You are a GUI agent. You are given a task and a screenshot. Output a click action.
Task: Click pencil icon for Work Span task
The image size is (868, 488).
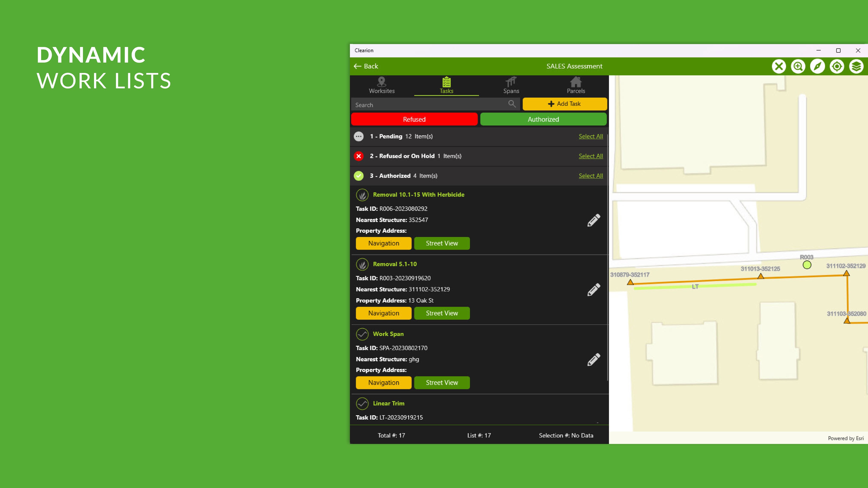593,359
